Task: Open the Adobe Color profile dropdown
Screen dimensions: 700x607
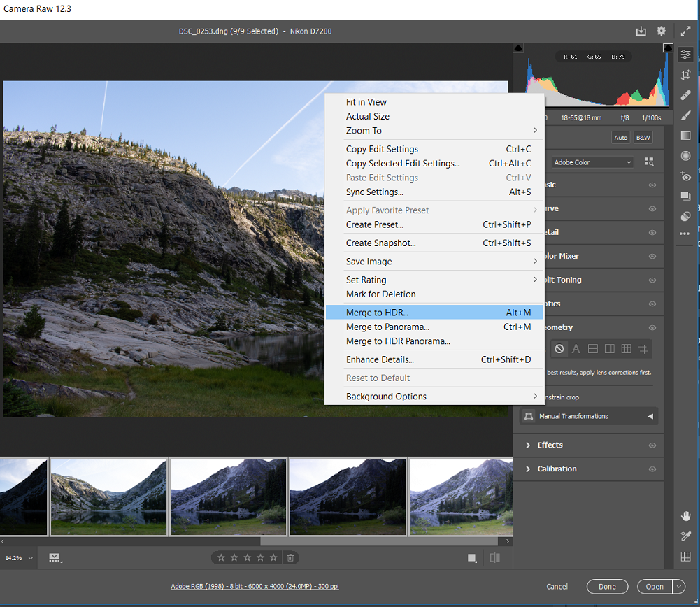Action: (592, 162)
